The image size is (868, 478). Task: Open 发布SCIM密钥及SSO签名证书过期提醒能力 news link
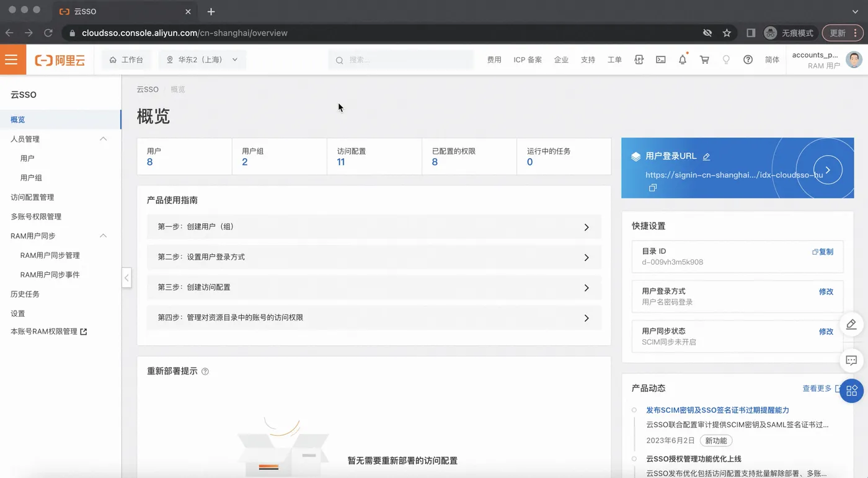[717, 410]
